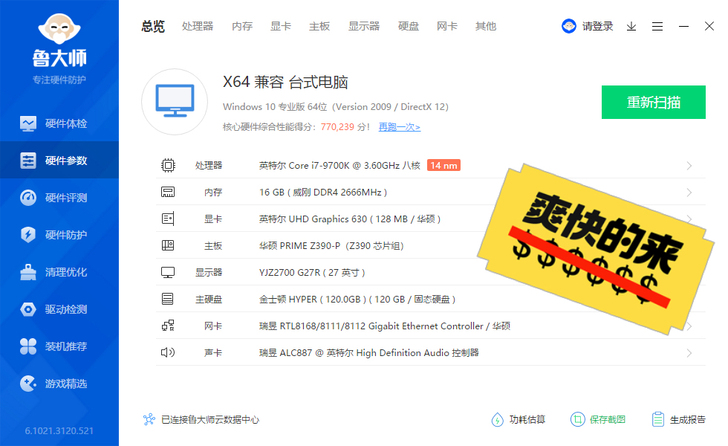This screenshot has width=728, height=446.
Task: Click the 功耗估算 droplet icon
Action: pyautogui.click(x=497, y=420)
